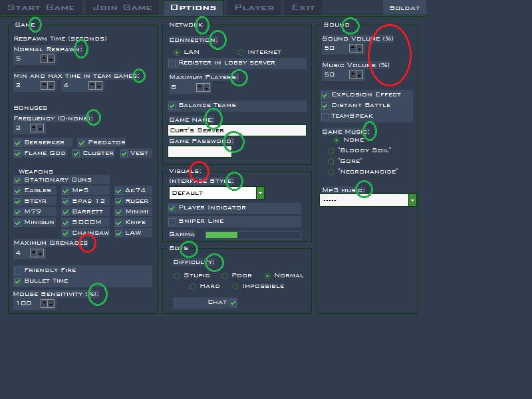Viewport: 532px width, 399px height.
Task: Decrease the Maximum Players count
Action: pyautogui.click(x=207, y=87)
